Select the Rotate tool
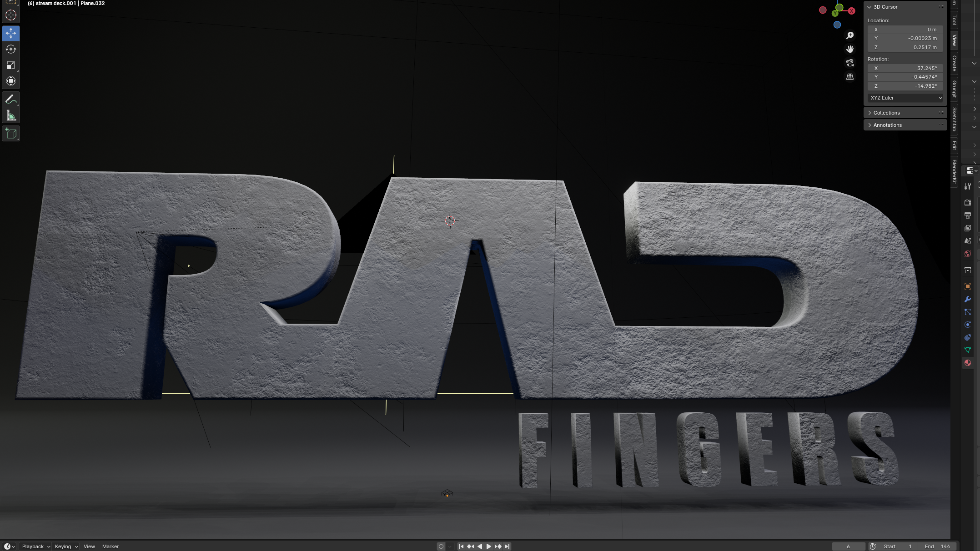The height and width of the screenshot is (551, 980). (x=11, y=49)
